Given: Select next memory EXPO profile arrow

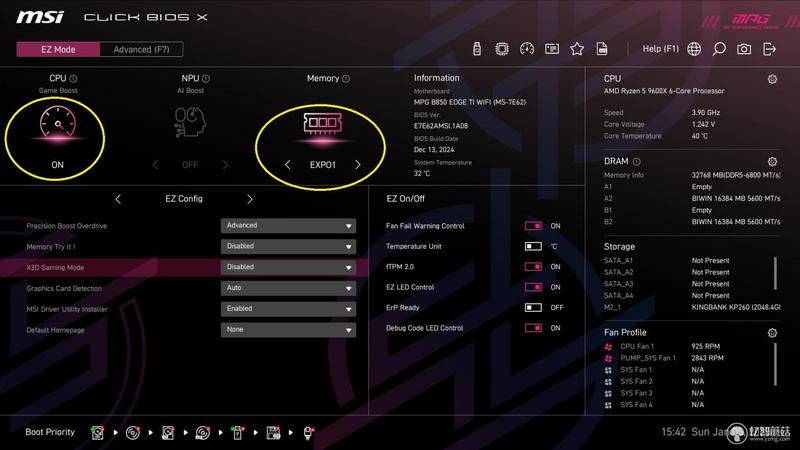Looking at the screenshot, I should click(358, 165).
